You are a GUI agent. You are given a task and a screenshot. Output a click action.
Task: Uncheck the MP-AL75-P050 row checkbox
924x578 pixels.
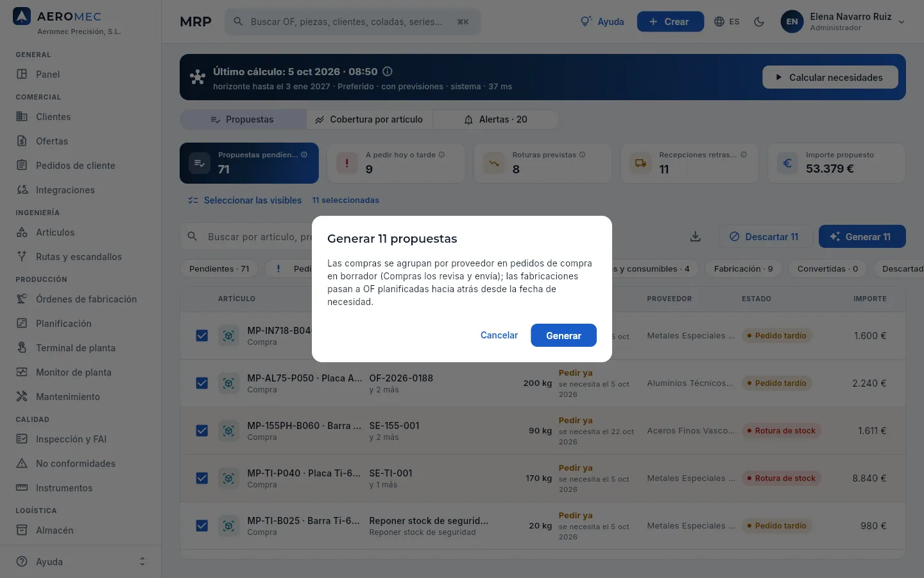[201, 383]
